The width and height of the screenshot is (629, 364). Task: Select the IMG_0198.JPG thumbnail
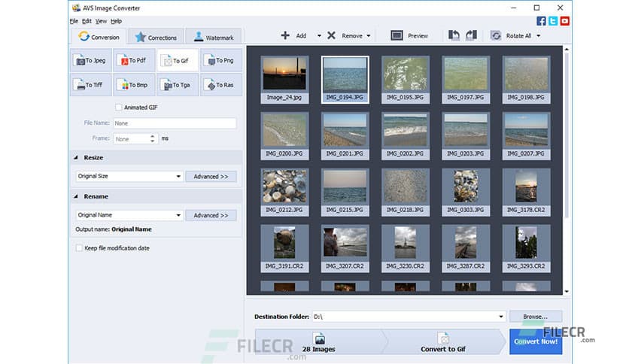[x=526, y=80]
